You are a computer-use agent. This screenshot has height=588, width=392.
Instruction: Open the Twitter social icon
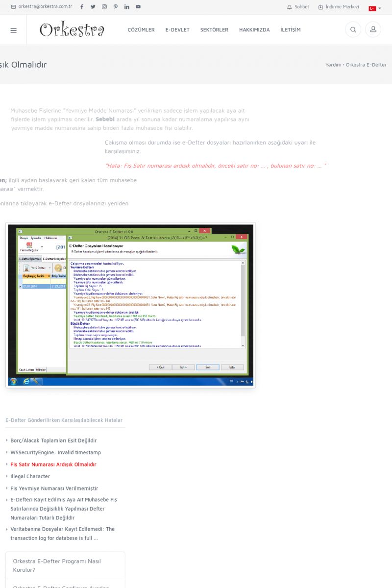pyautogui.click(x=93, y=7)
